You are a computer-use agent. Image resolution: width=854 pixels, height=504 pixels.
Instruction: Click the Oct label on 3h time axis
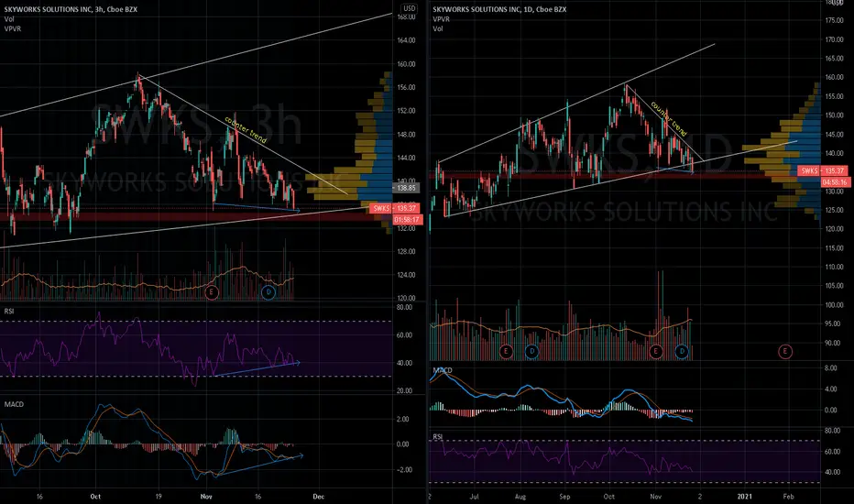(96, 497)
